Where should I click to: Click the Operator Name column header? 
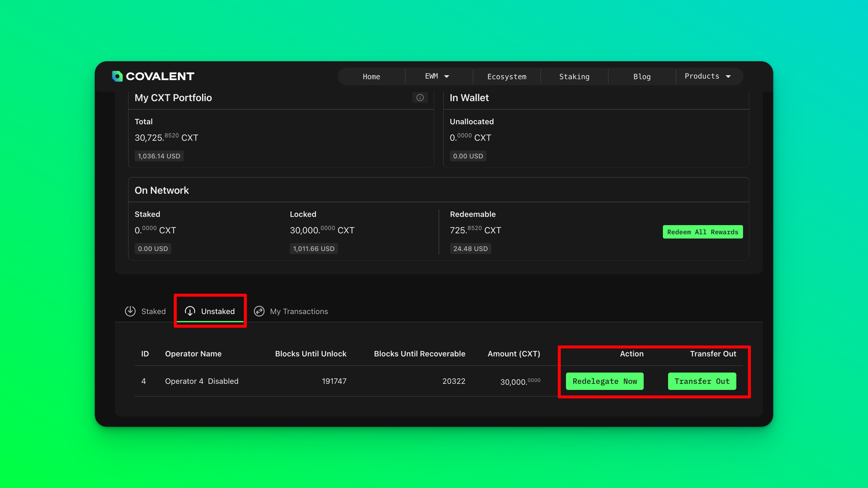click(x=193, y=354)
